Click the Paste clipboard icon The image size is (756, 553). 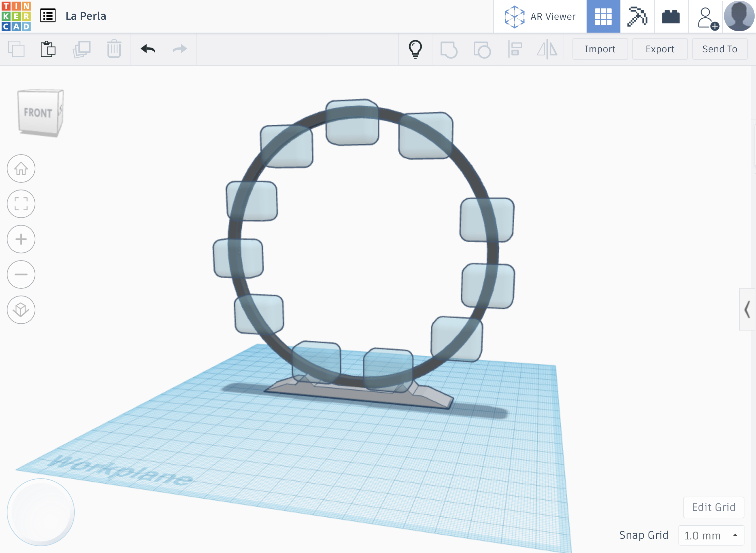48,49
